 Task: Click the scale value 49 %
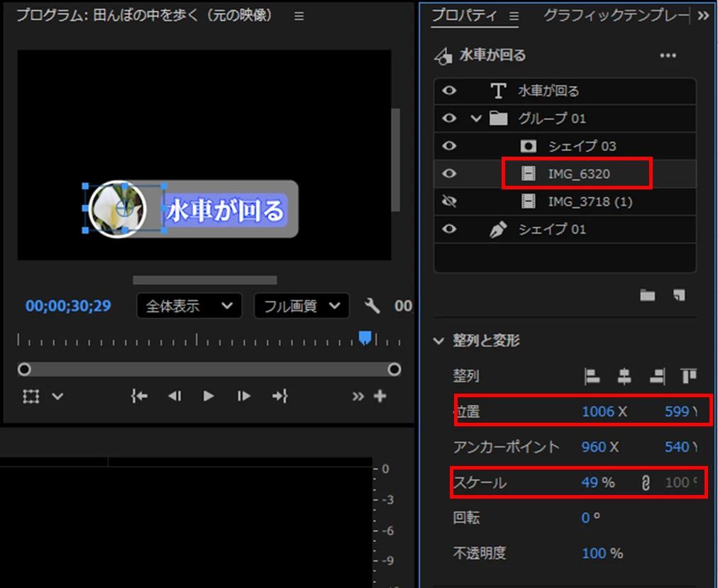[x=598, y=483]
